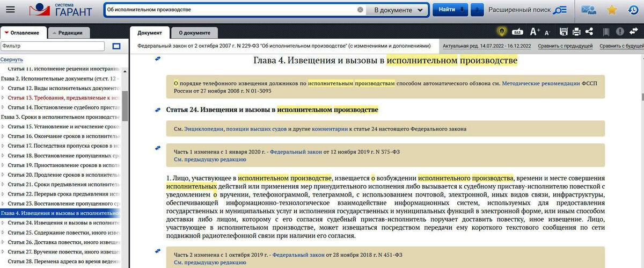Click the Свернуть link
This screenshot has width=644, height=268.
coord(11,60)
